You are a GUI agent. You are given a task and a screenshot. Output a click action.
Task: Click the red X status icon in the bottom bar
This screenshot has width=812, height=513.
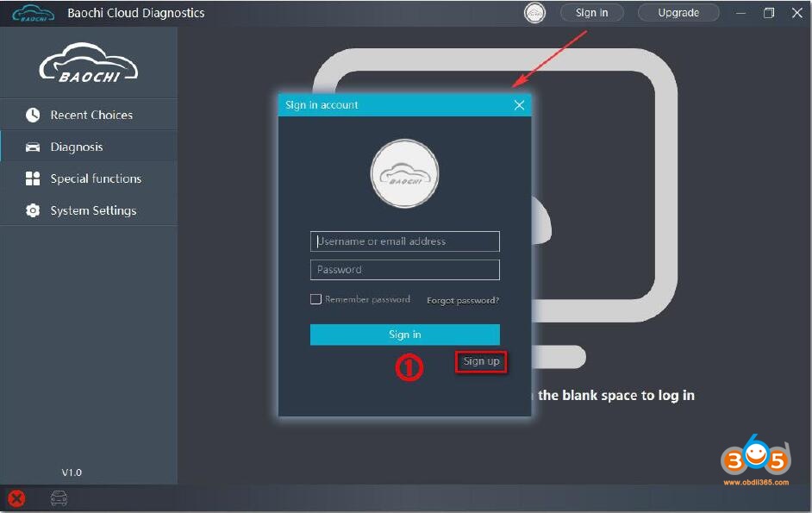pyautogui.click(x=16, y=498)
